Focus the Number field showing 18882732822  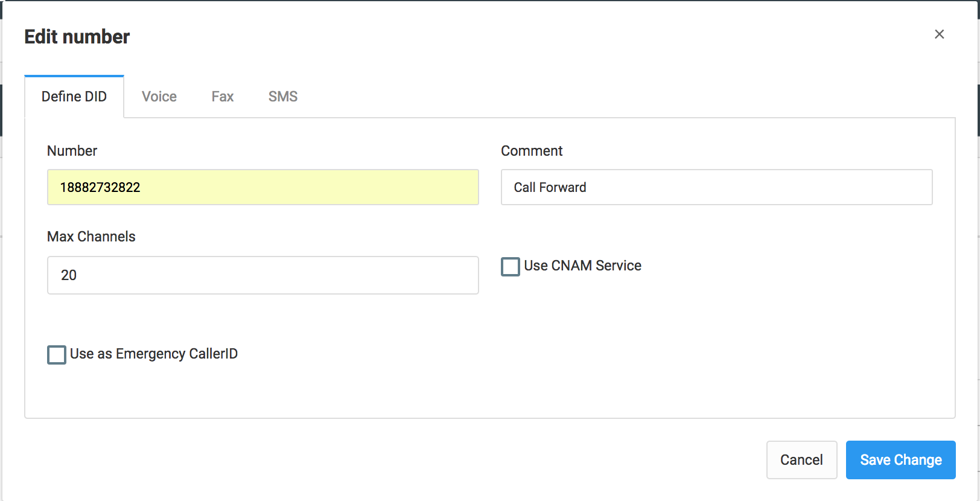pyautogui.click(x=263, y=187)
